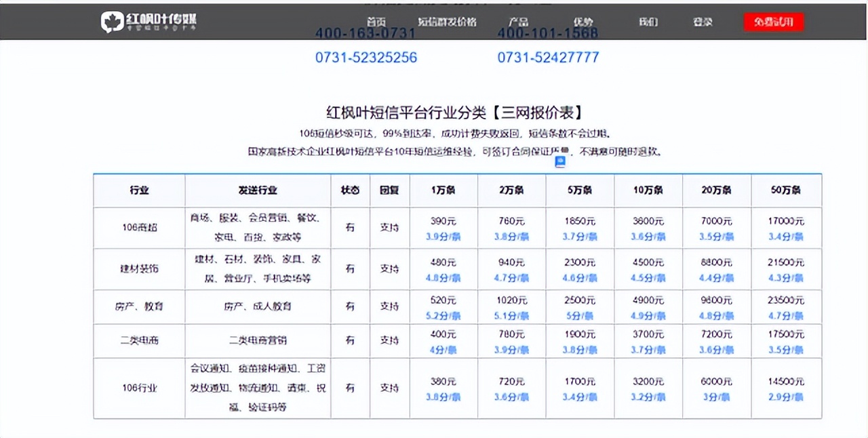Open the 优势 menu item
The image size is (868, 438).
(584, 22)
